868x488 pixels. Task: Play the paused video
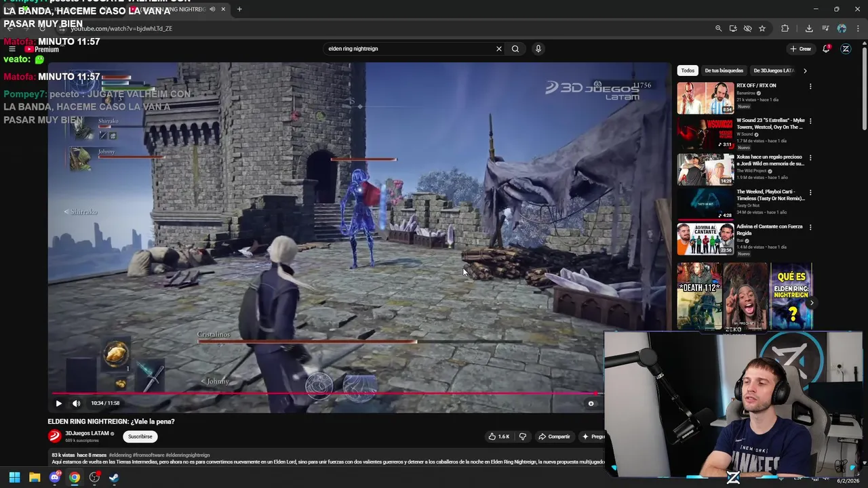58,403
